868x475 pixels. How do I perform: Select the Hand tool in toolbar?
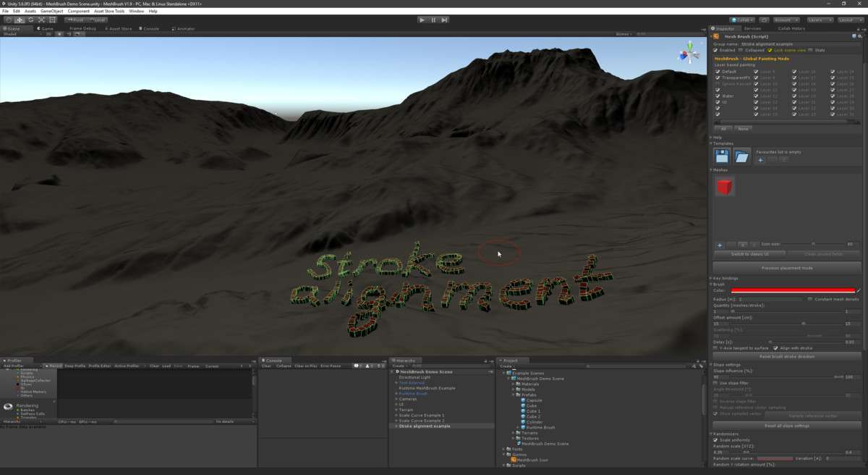click(8, 20)
